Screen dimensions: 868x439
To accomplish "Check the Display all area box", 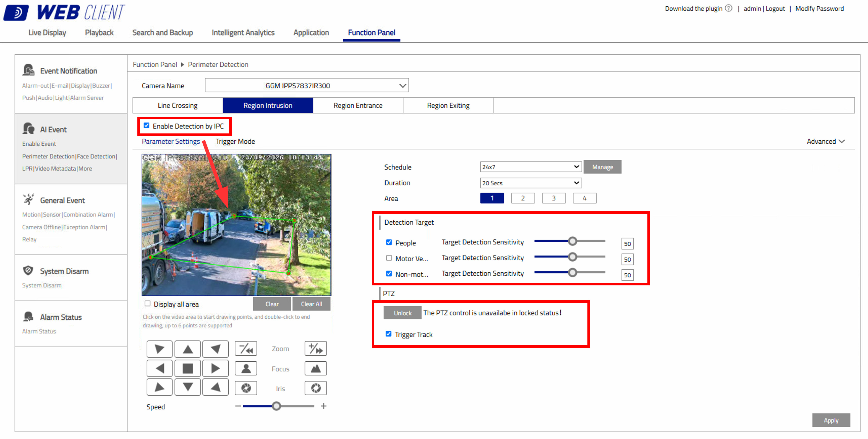I will [148, 304].
